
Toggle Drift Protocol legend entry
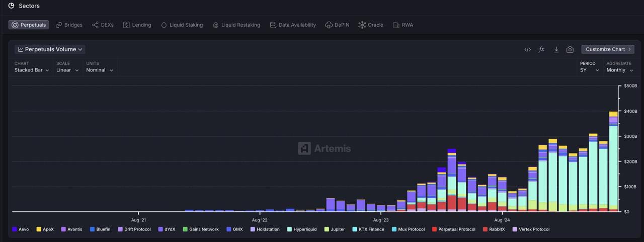coord(134,229)
